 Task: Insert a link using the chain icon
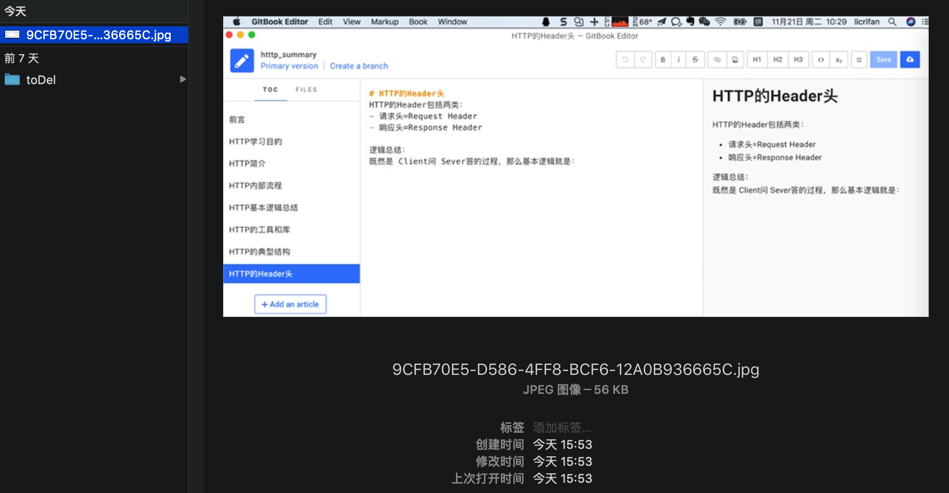pos(717,59)
